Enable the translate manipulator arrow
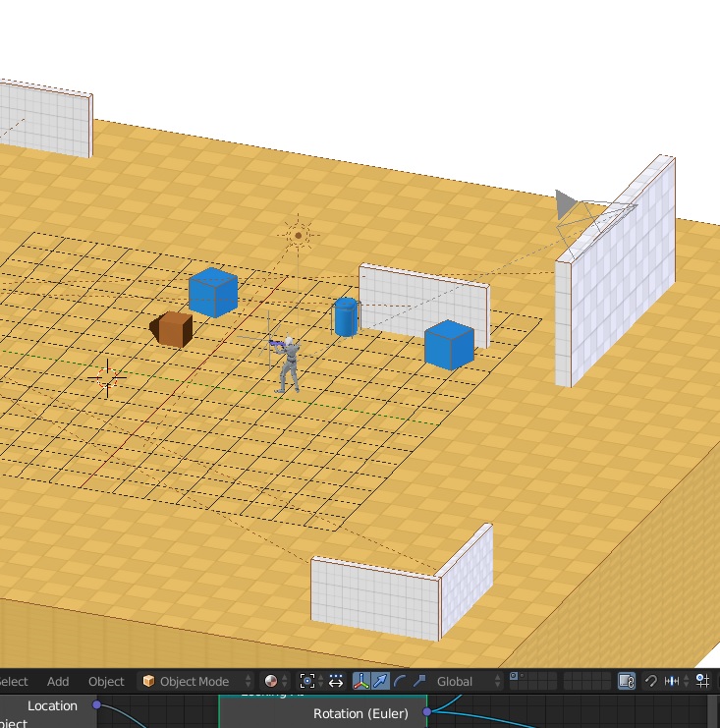Screen dimensions: 720x728 [x=380, y=681]
